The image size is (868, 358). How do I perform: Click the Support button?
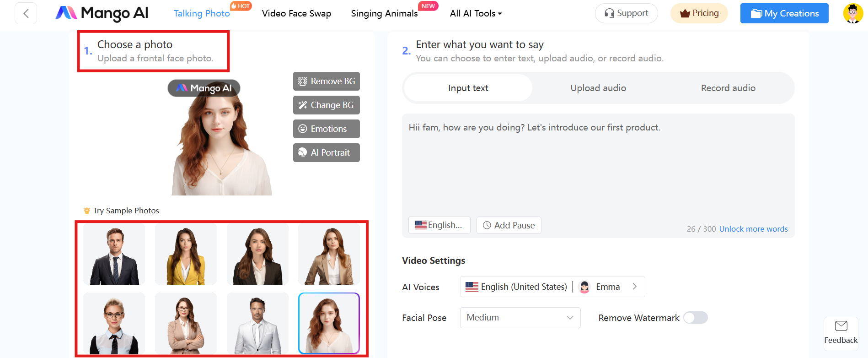point(627,13)
